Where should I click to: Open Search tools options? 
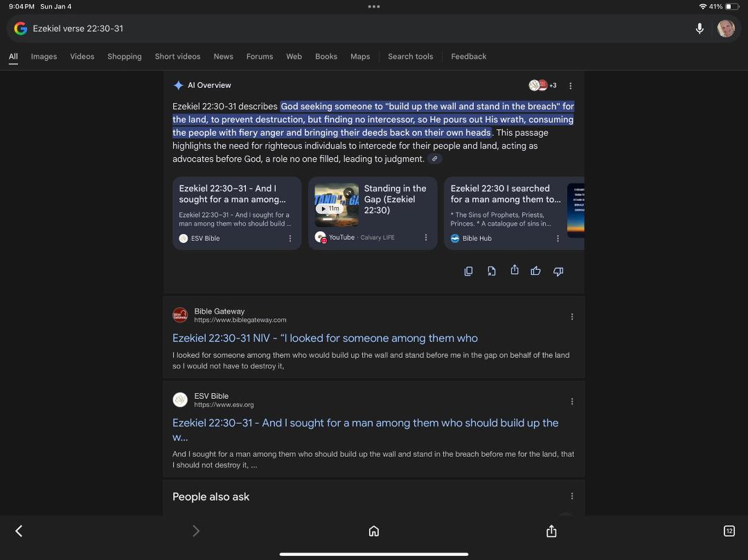point(410,56)
